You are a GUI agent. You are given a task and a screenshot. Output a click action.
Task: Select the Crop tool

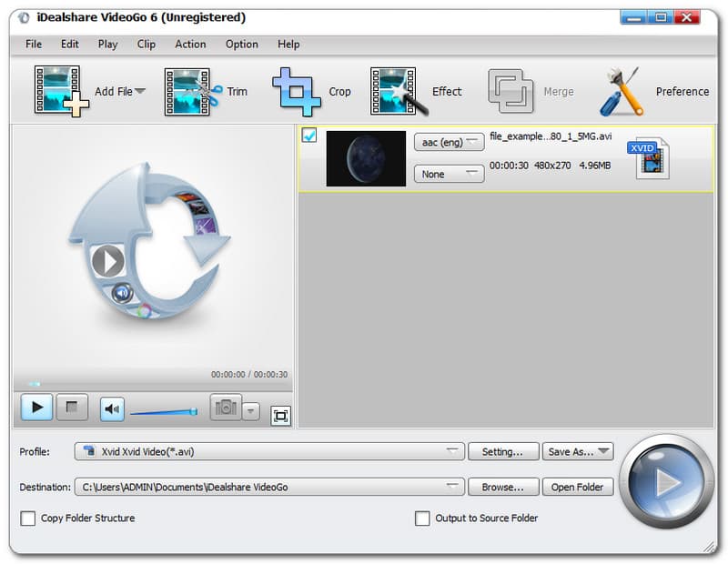tap(297, 91)
